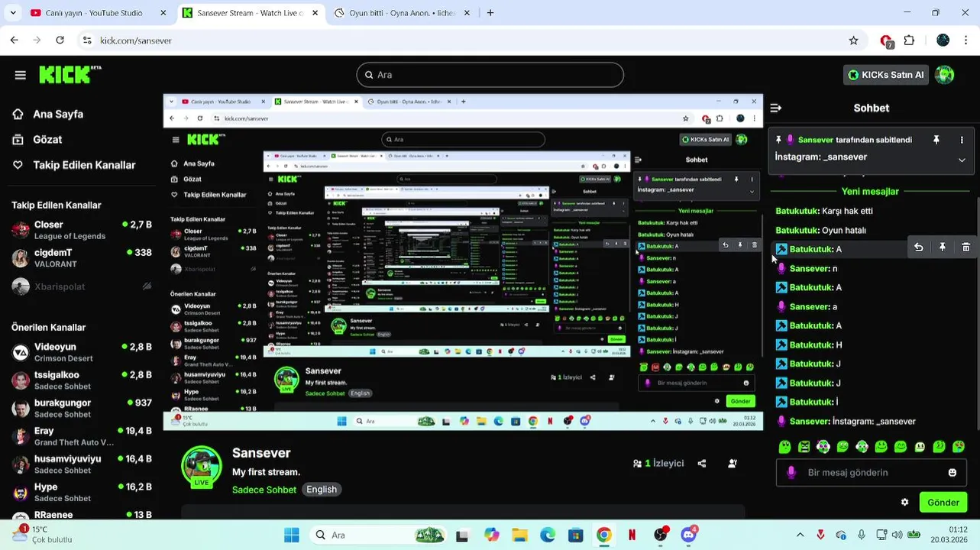The image size is (980, 550).
Task: Unpin the pinned Instagram message
Action: (936, 140)
